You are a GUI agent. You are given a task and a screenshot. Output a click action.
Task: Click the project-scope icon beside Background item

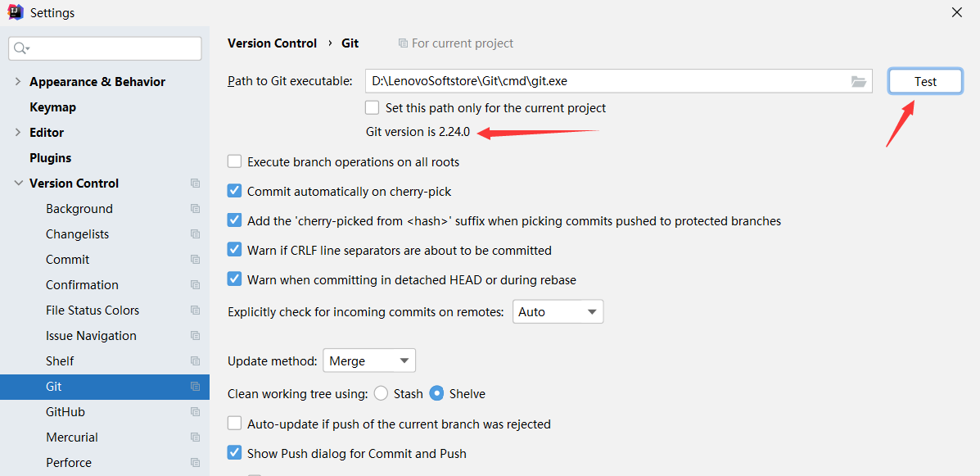click(195, 209)
